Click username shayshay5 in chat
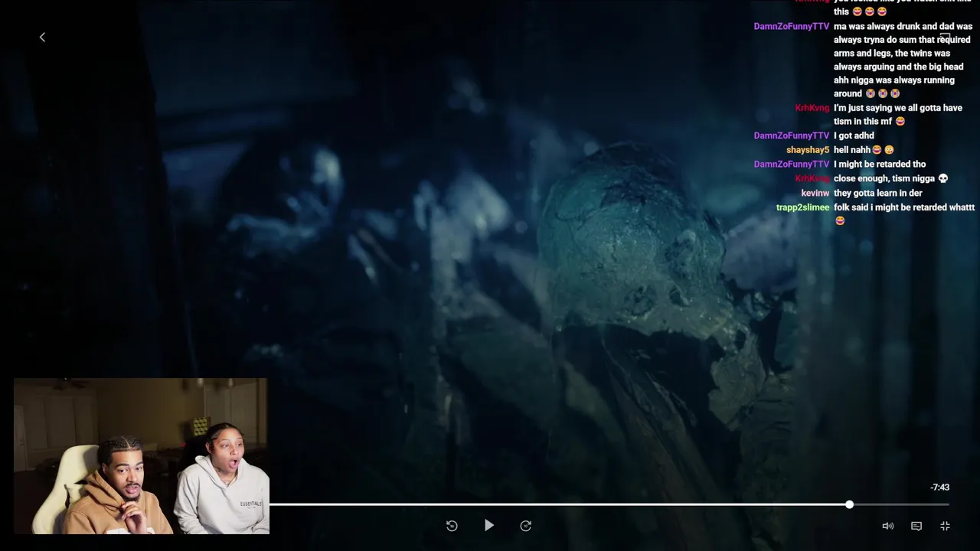This screenshot has height=551, width=980. click(808, 150)
